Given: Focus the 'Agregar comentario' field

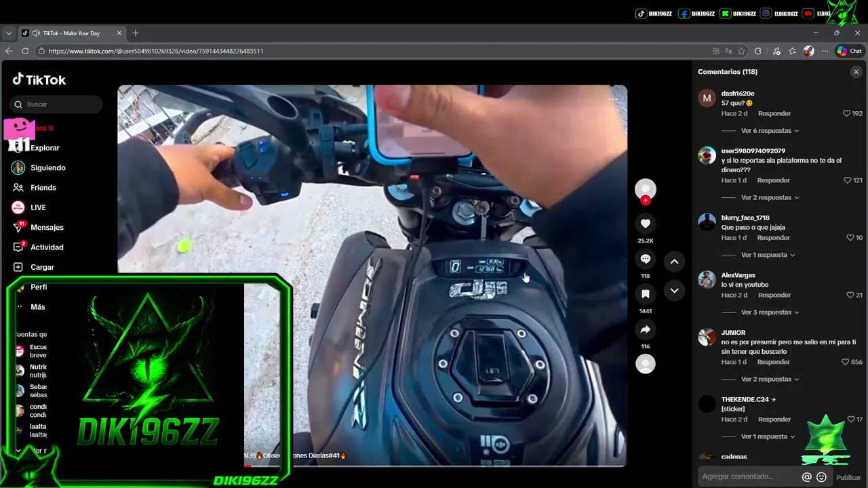Looking at the screenshot, I should pos(749,477).
